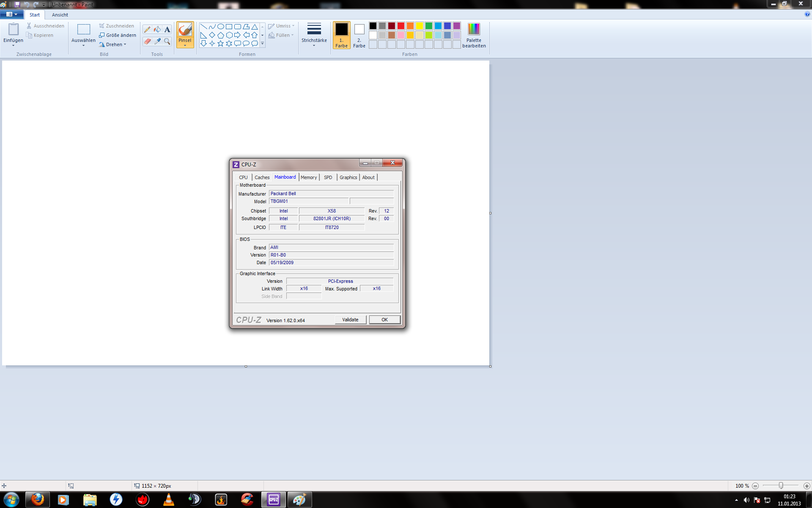The image size is (812, 508).
Task: Open the blue Paint file menu
Action: coord(11,14)
